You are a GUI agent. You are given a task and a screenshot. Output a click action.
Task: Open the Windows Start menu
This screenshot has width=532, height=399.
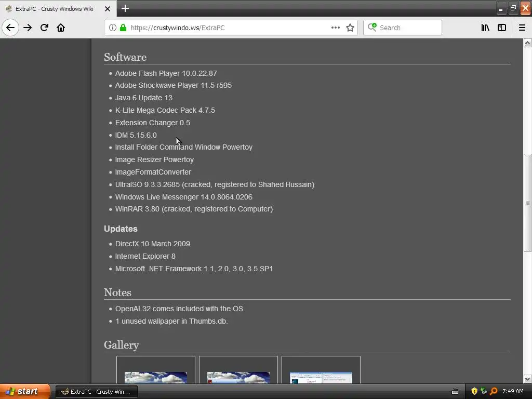point(25,391)
